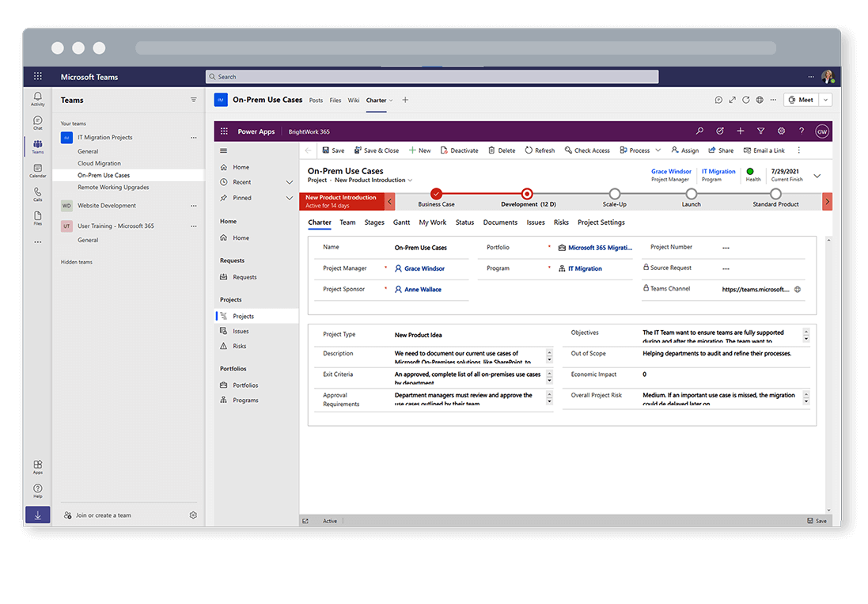Select the Business Case stage marker
868x604 pixels.
[x=436, y=194]
